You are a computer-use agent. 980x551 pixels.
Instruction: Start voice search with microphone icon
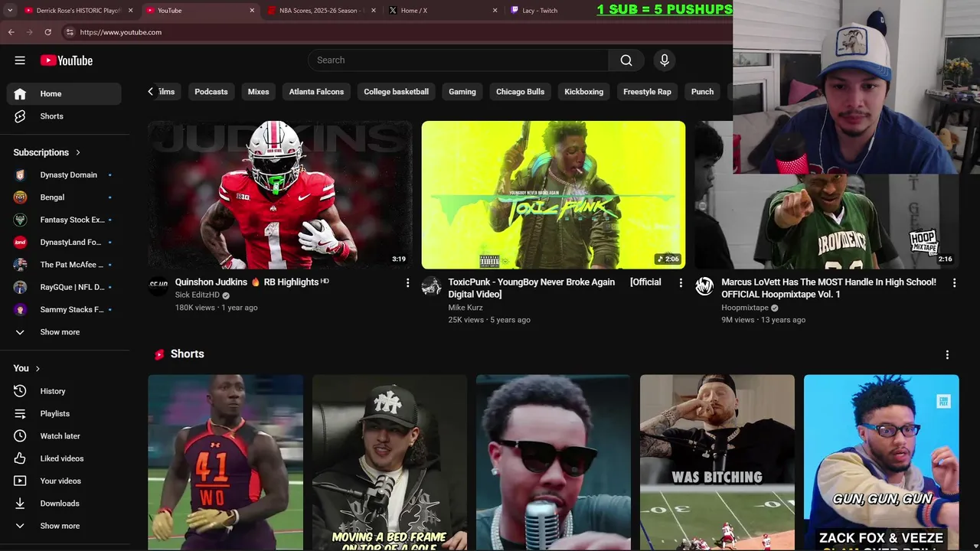click(665, 60)
